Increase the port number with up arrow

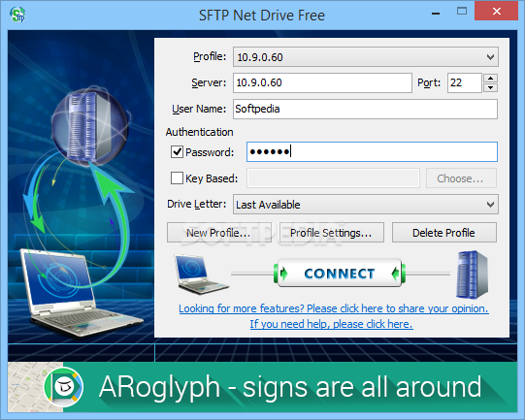tap(490, 79)
